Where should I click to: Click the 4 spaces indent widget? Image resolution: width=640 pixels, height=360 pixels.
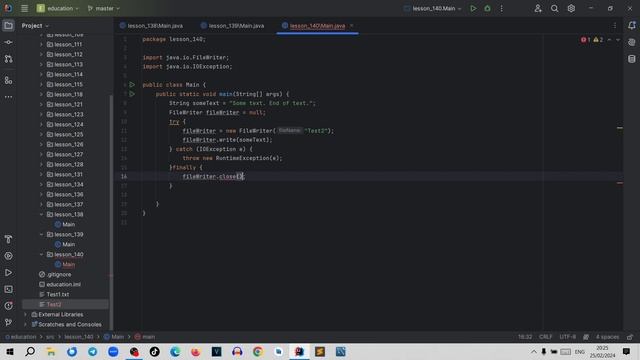[x=607, y=337]
